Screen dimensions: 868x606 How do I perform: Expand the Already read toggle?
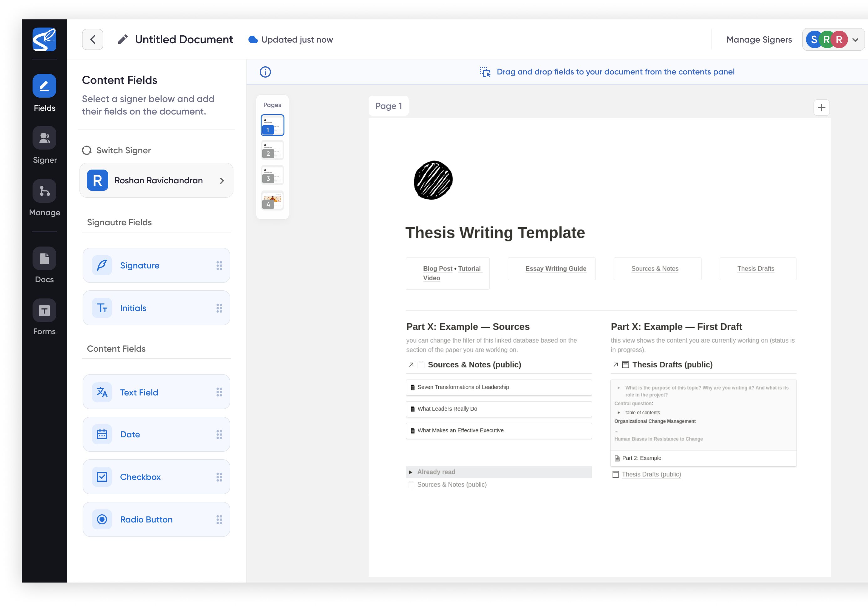coord(411,472)
